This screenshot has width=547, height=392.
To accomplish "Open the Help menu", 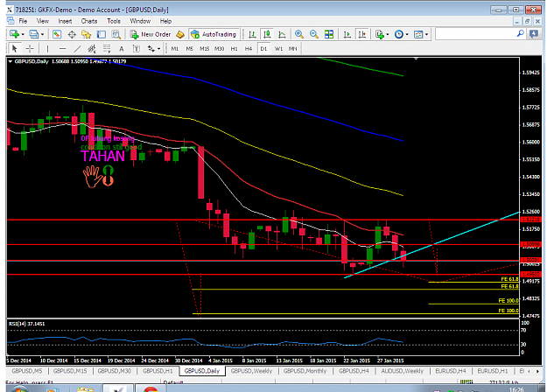I will 165,21.
